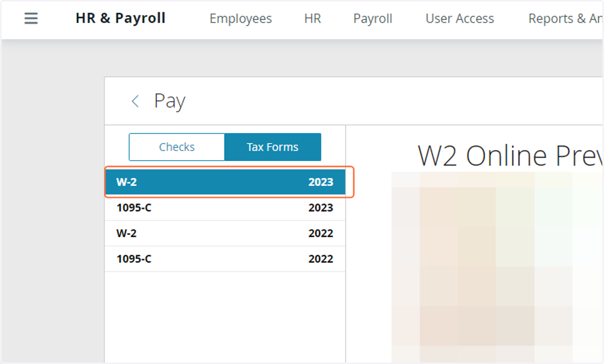This screenshot has width=604, height=364.
Task: Click the W2 Online Preview heading
Action: tap(510, 156)
